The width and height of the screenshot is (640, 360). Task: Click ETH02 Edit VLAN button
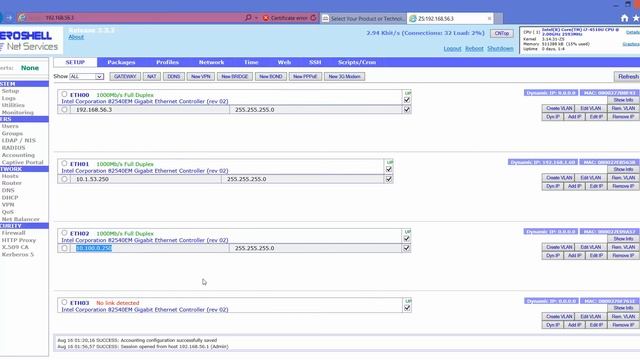(591, 247)
